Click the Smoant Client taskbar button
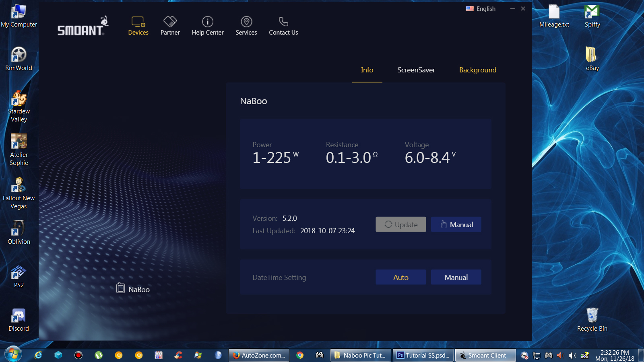This screenshot has width=644, height=362. click(x=485, y=355)
